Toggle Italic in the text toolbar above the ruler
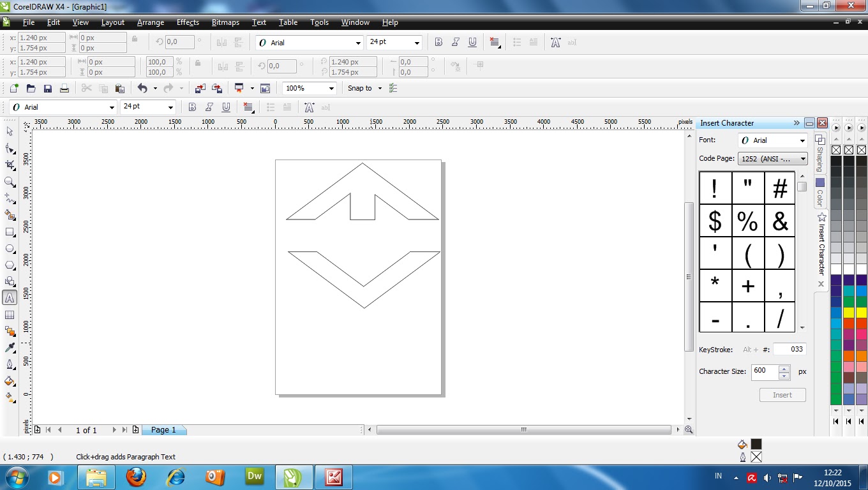Screen dimensions: 868x490 tap(209, 107)
